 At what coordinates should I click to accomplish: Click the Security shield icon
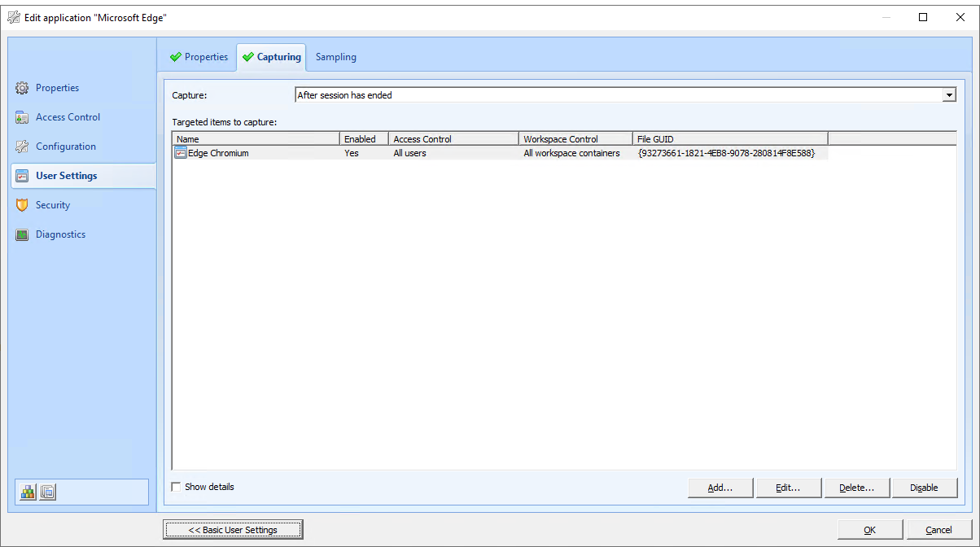(x=22, y=204)
